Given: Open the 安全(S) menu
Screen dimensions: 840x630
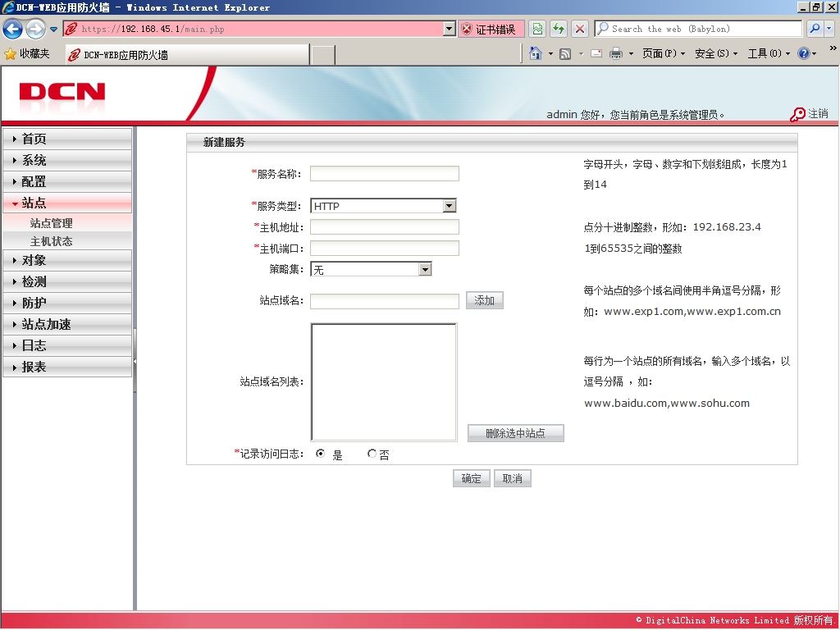Looking at the screenshot, I should coord(715,53).
